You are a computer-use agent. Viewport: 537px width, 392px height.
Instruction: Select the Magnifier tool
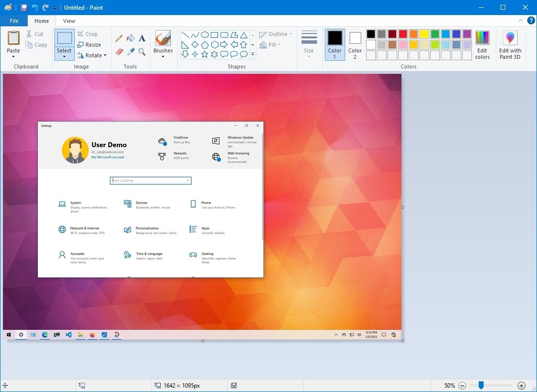[142, 52]
